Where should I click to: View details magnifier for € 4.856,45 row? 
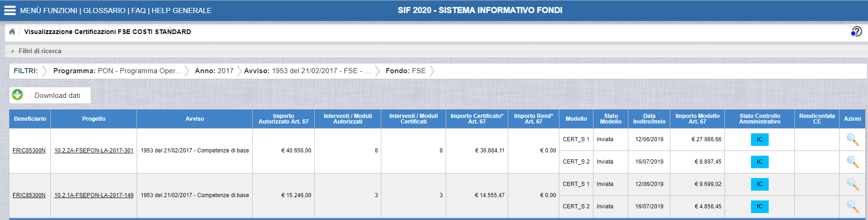pos(853,206)
